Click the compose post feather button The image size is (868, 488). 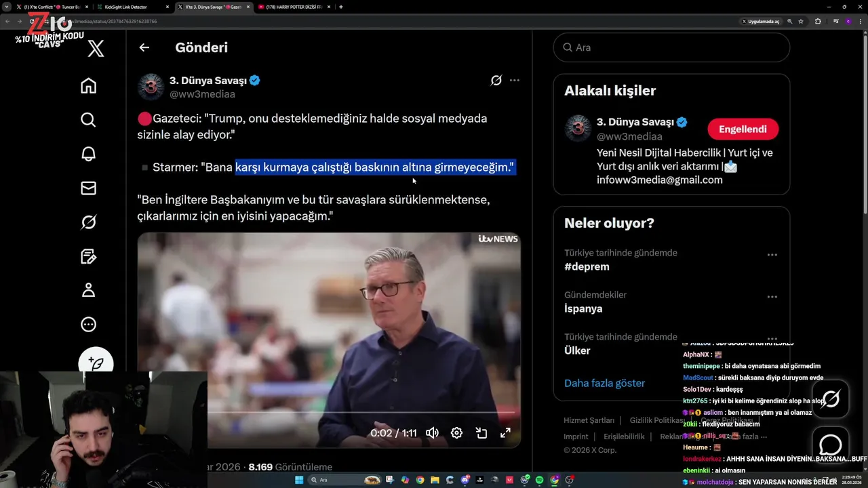(x=96, y=363)
